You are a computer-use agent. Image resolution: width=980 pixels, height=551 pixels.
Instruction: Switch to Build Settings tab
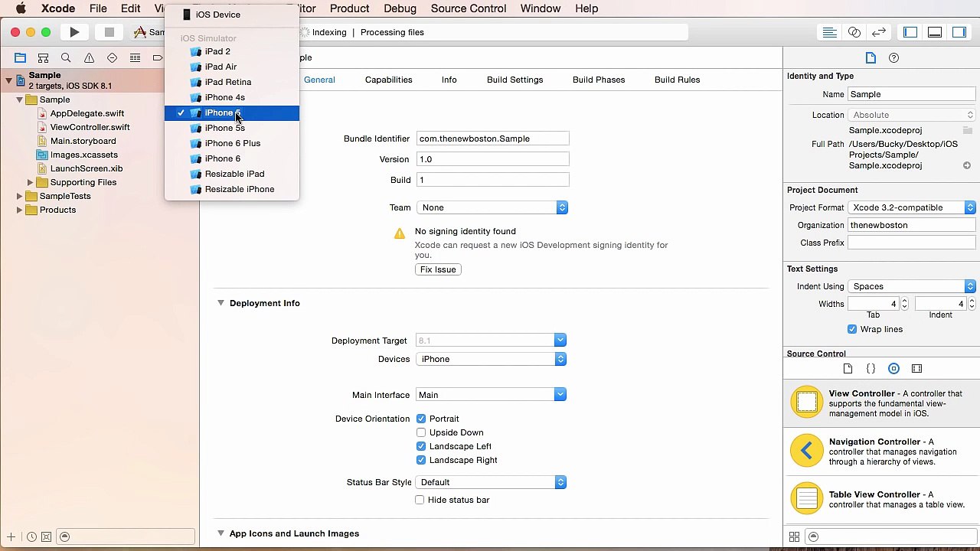pos(514,80)
